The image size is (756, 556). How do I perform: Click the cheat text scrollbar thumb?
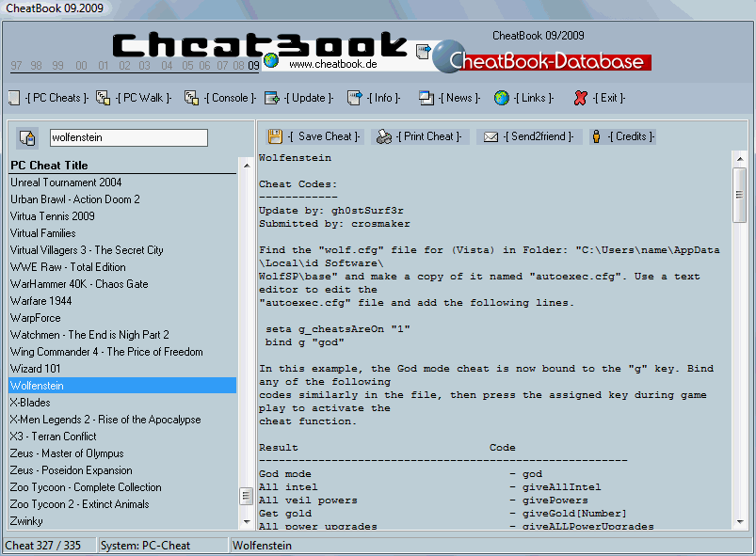tap(740, 195)
